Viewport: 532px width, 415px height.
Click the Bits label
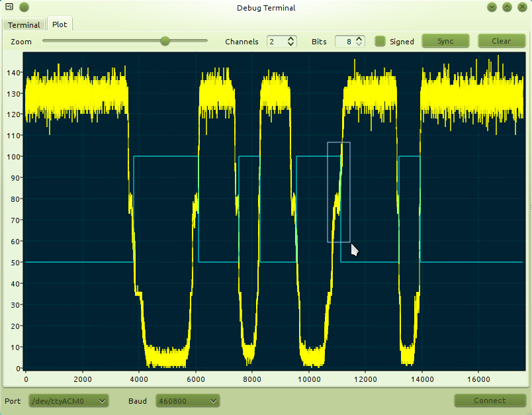point(319,42)
